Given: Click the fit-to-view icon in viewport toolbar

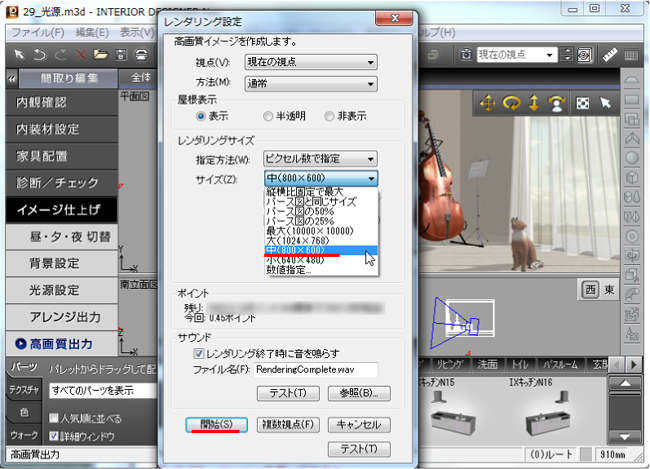Looking at the screenshot, I should pos(581,102).
